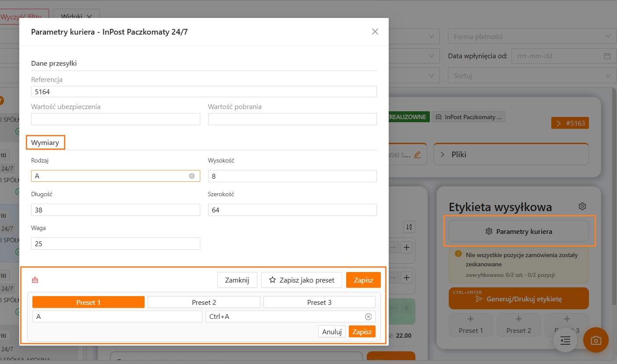Open Parametry kuriera in background panel
The image size is (617, 364).
[x=519, y=231]
